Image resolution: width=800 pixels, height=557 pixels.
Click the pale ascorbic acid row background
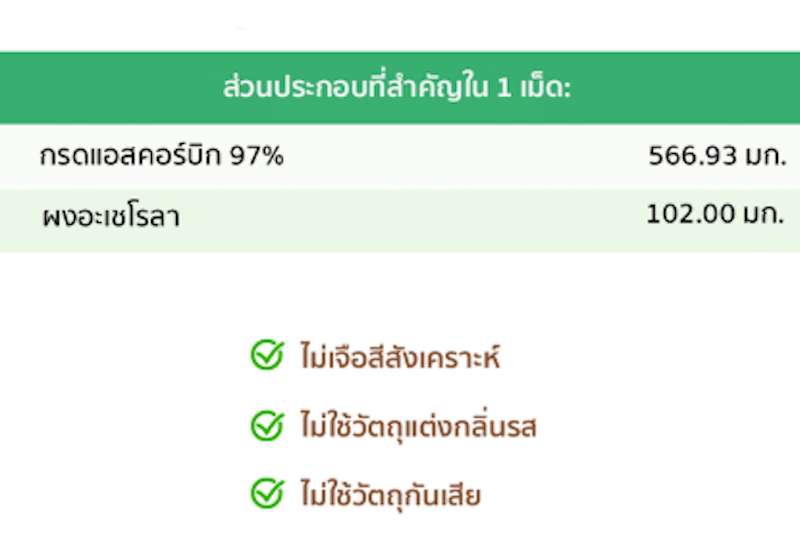pyautogui.click(x=400, y=157)
